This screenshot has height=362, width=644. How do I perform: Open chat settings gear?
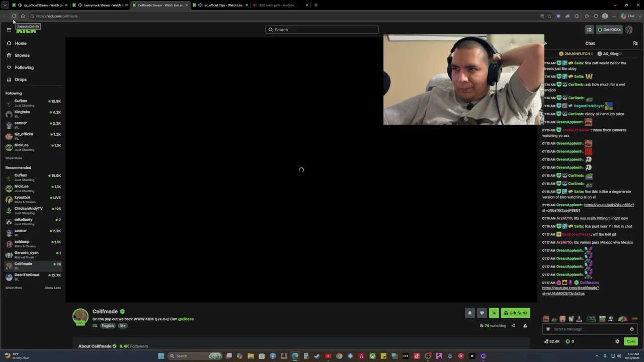[617, 341]
